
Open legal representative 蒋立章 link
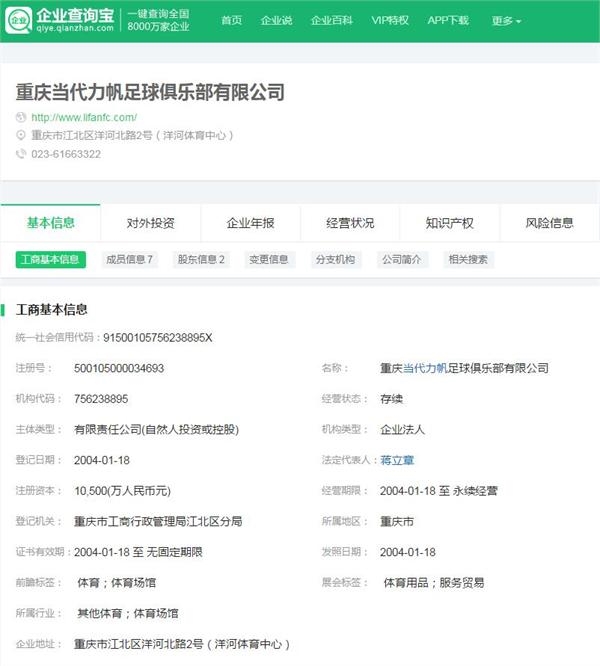(x=397, y=460)
